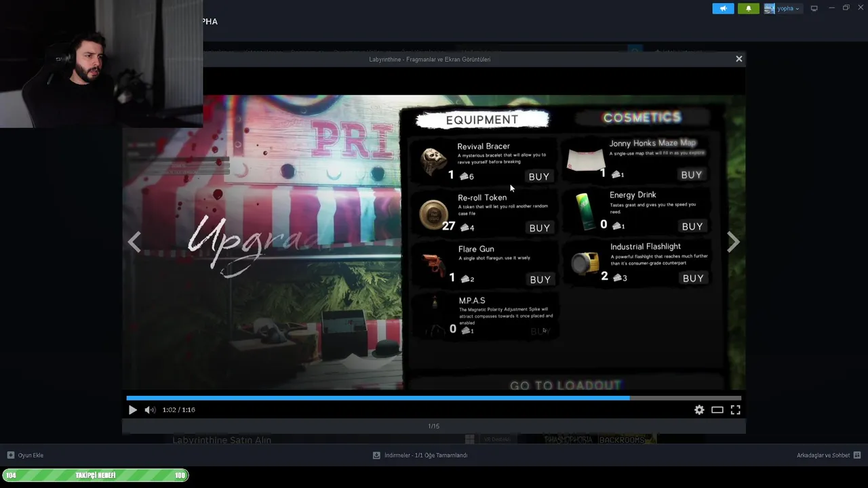
Task: Click the Revival Bracer skull icon
Action: click(434, 162)
